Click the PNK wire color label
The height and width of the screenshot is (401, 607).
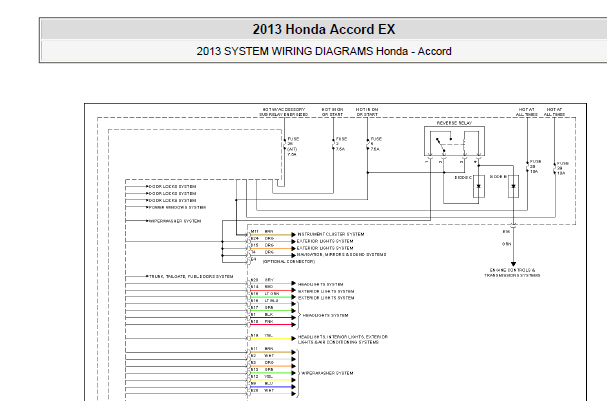coord(269,322)
